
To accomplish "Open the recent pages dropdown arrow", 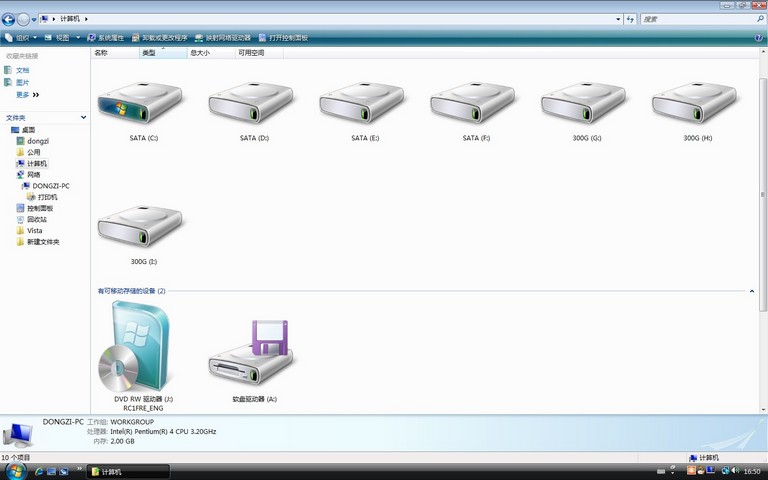I will pyautogui.click(x=34, y=20).
